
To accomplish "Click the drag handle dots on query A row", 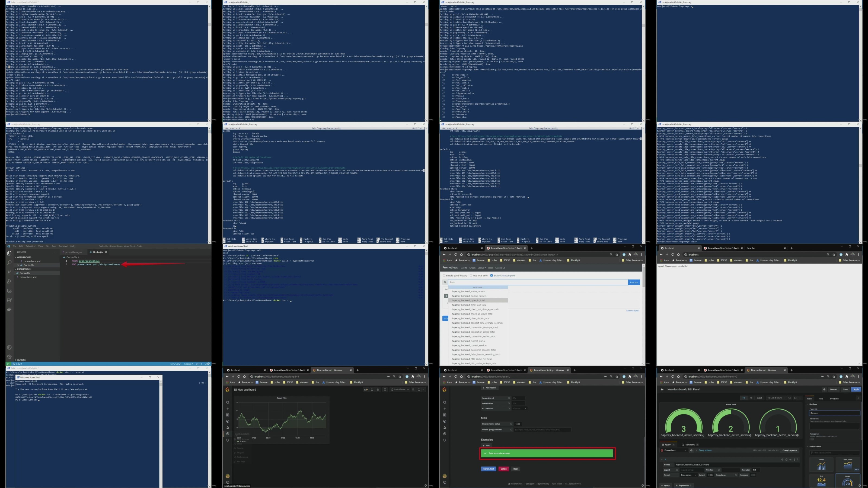I will [797, 460].
